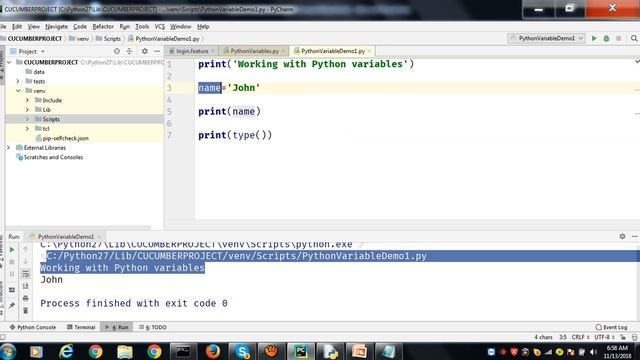Pin the Run tab with pin icon
The width and height of the screenshot is (640, 360).
pyautogui.click(x=12, y=305)
